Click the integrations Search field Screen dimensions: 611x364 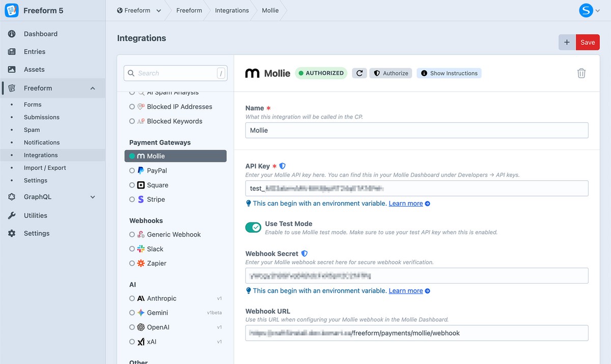coord(171,73)
